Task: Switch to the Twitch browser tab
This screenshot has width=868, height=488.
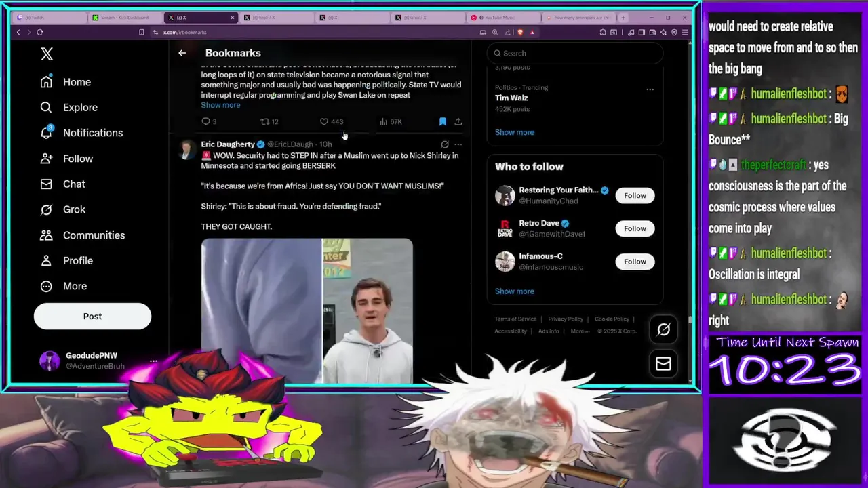Action: [x=50, y=18]
